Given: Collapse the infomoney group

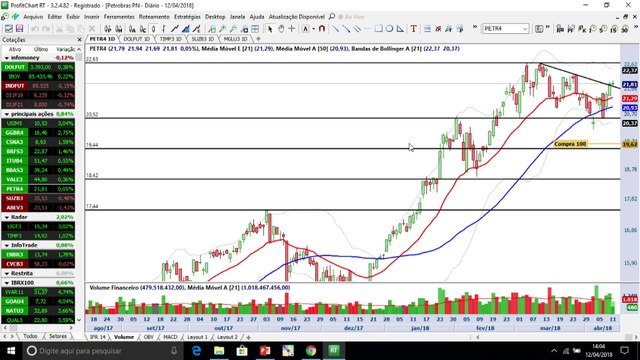Looking at the screenshot, I should 7,58.
